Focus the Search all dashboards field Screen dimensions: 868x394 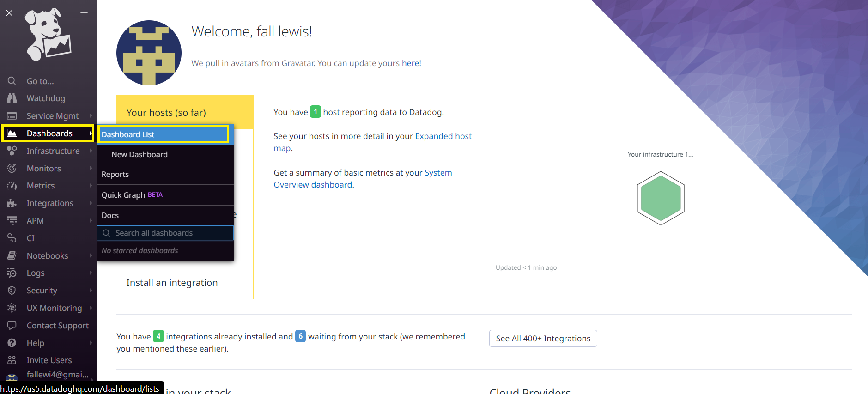(165, 233)
